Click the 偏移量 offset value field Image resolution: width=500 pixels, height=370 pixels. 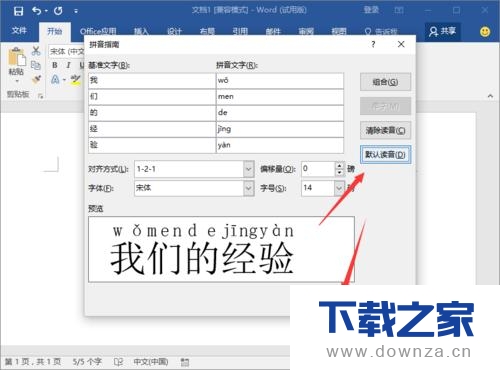tap(318, 169)
